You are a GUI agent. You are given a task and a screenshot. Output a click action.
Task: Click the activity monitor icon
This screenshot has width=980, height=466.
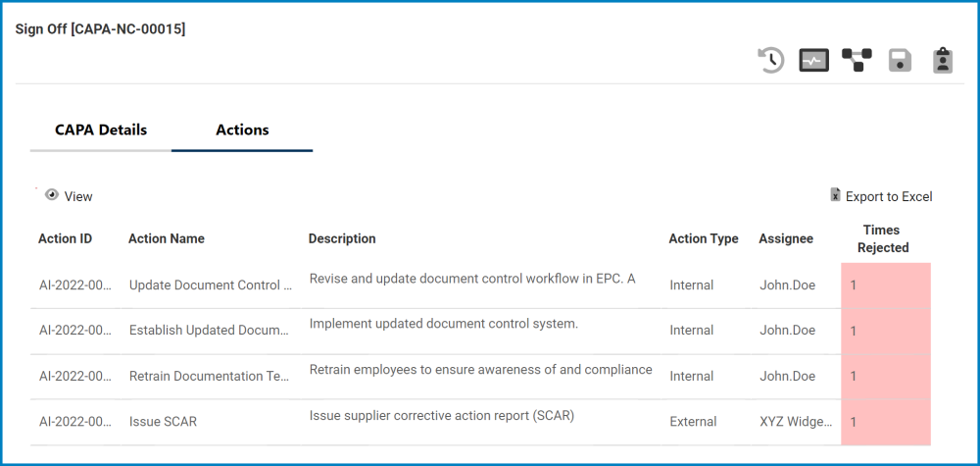[813, 61]
